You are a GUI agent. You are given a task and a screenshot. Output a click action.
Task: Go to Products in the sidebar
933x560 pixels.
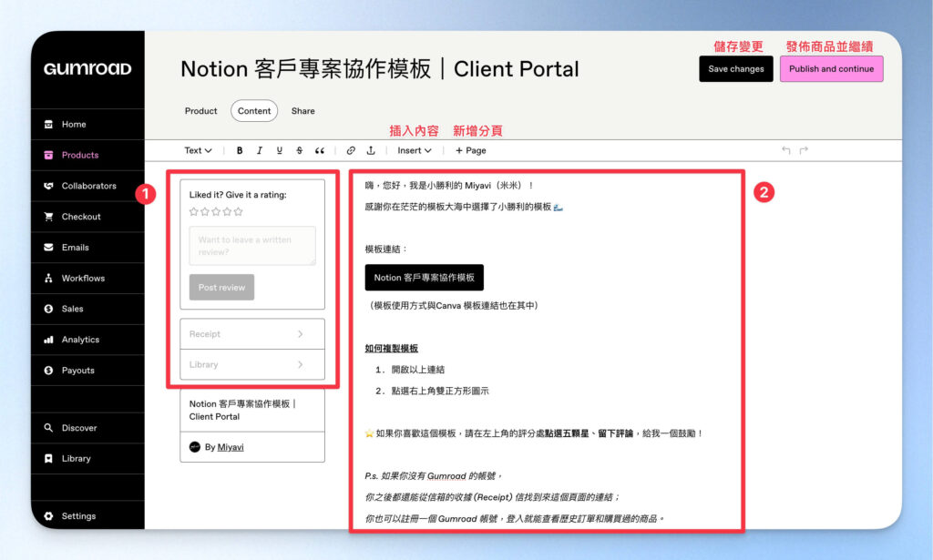click(87, 155)
